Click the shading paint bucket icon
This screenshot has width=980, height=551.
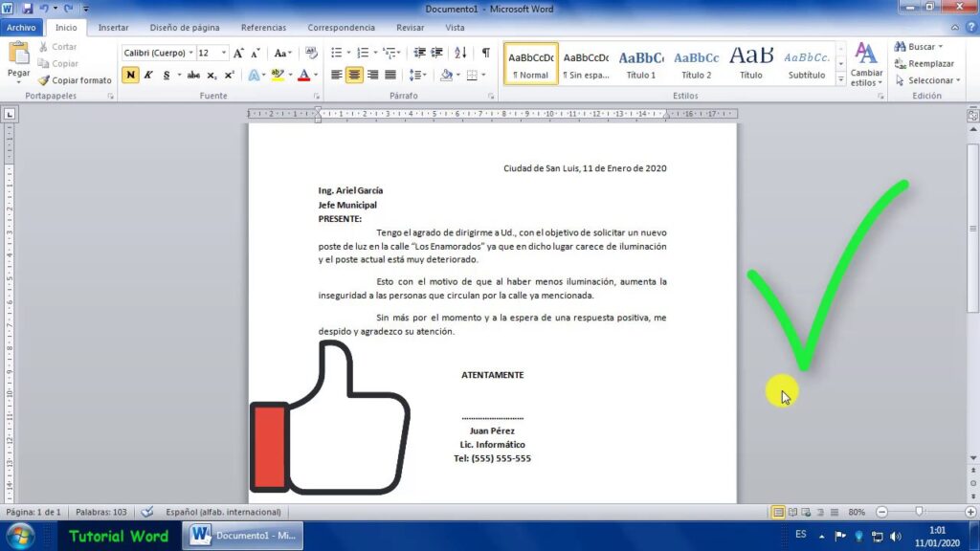pos(446,75)
